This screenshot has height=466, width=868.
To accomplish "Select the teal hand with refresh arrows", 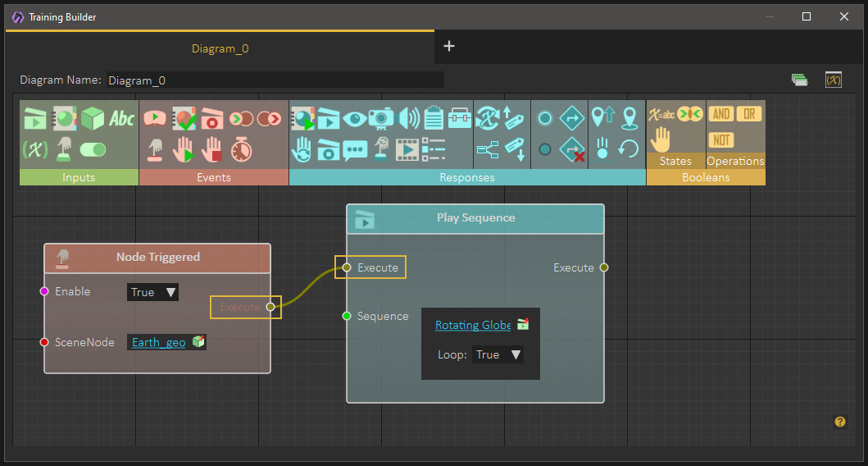I will pyautogui.click(x=302, y=149).
